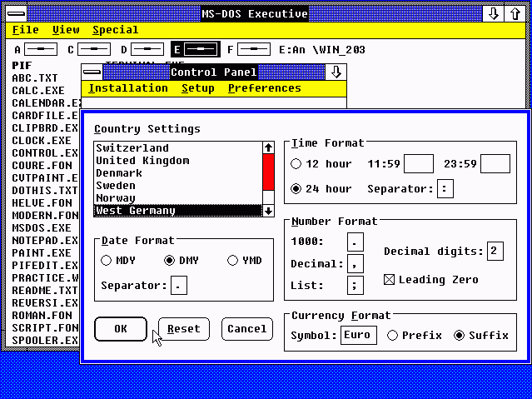
Task: Click the 11:59 suffix input box
Action: tap(418, 164)
